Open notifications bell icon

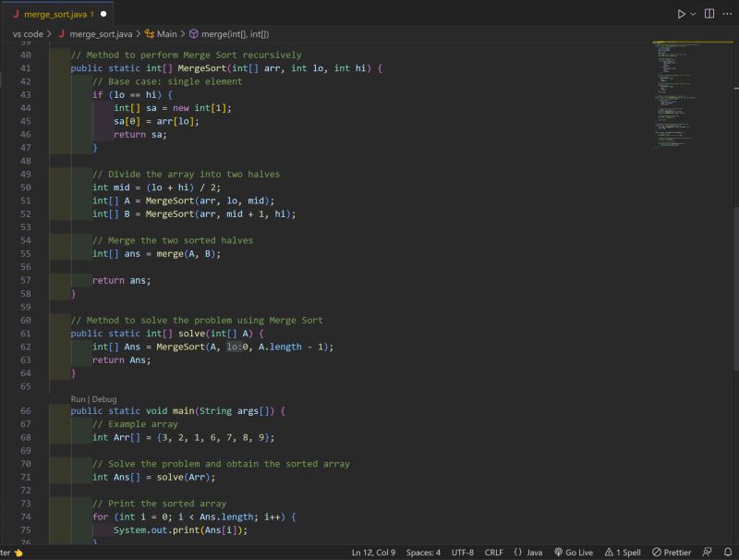728,552
